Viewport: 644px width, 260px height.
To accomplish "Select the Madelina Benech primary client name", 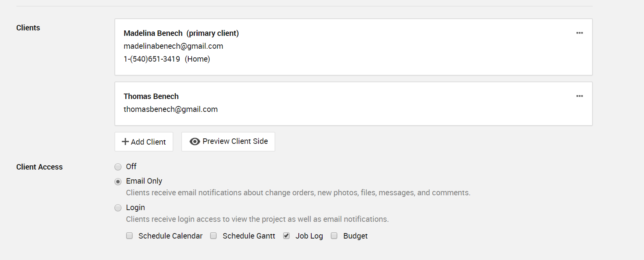I will pos(153,33).
